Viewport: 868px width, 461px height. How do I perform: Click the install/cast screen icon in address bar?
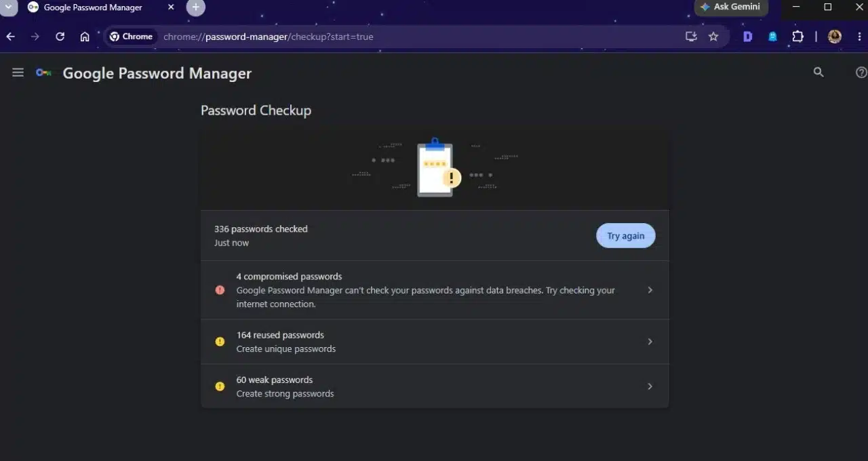[691, 37]
